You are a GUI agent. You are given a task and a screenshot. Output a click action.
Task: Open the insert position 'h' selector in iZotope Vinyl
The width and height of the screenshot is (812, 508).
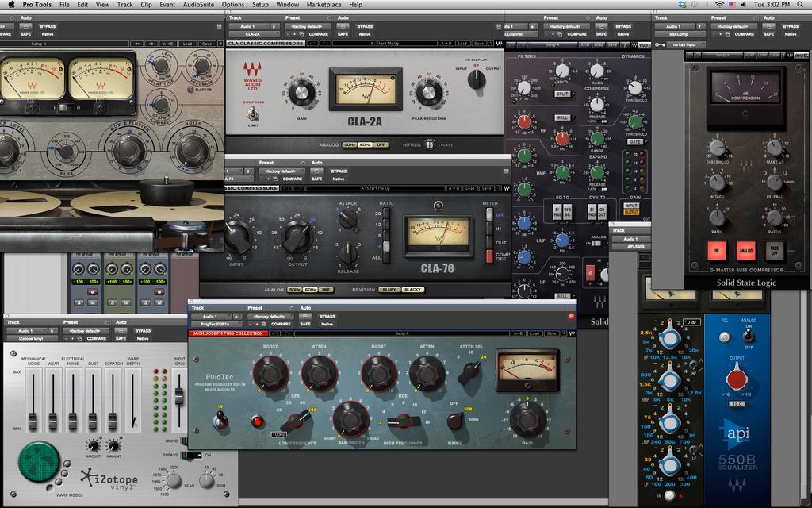point(53,331)
